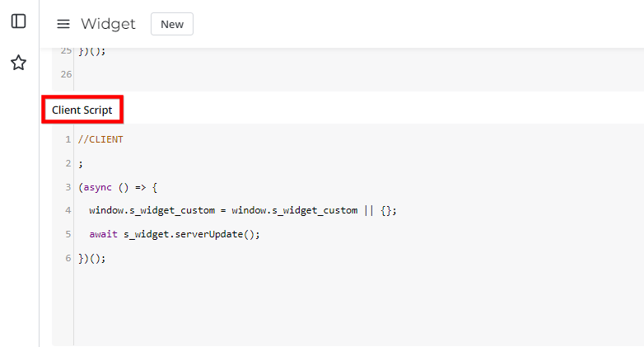The height and width of the screenshot is (347, 644).
Task: Click line number 3 in the gutter
Action: 68,187
